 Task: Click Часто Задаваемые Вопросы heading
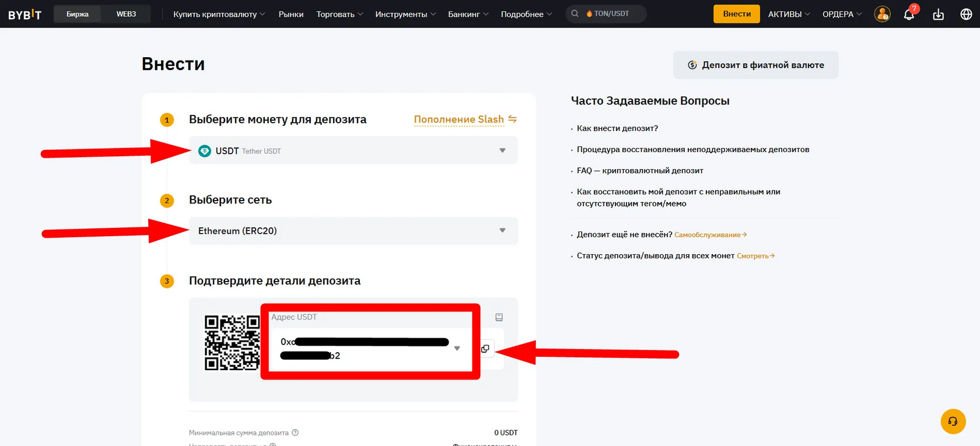coord(650,101)
